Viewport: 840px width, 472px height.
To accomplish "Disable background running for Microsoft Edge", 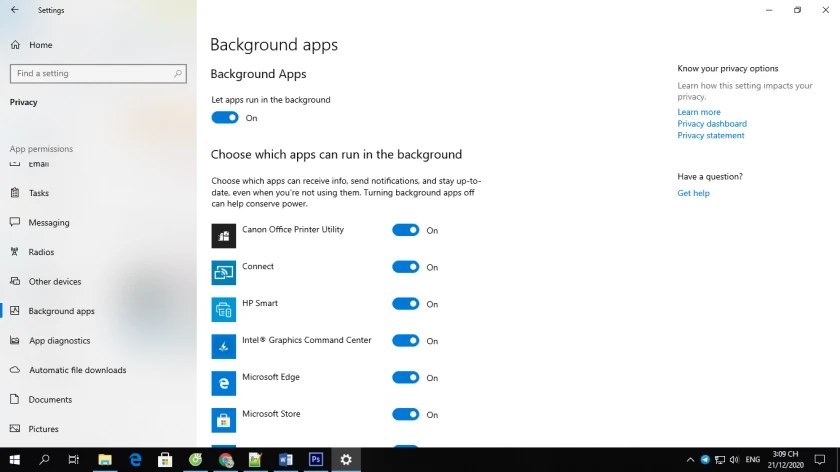I will (x=406, y=378).
